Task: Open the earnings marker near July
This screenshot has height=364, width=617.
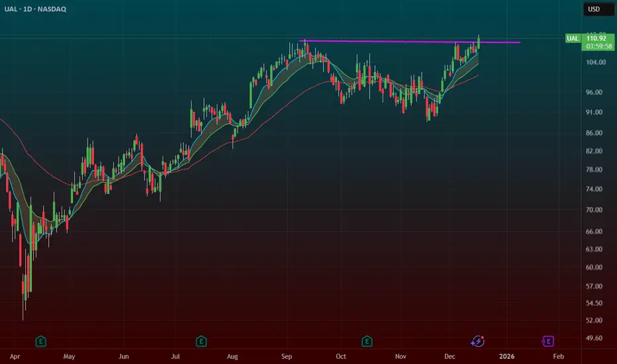Action: (x=201, y=341)
